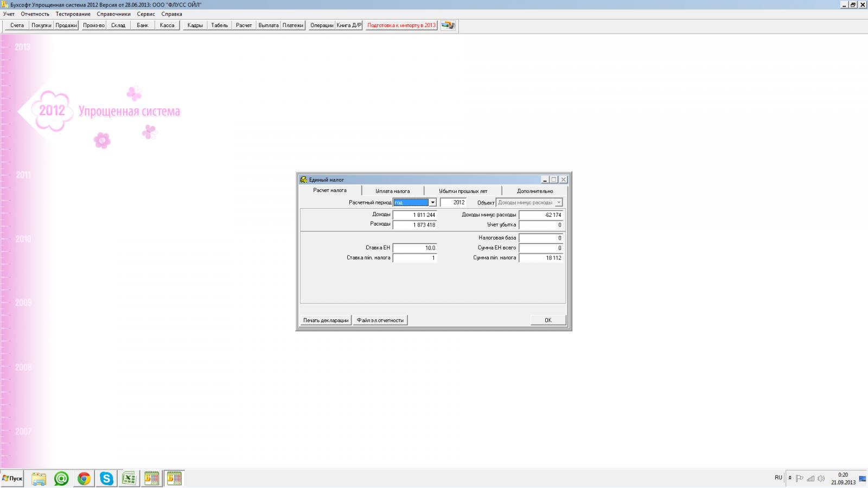This screenshot has height=488, width=868.
Task: Switch to the Уплата налога tab
Action: coord(392,191)
